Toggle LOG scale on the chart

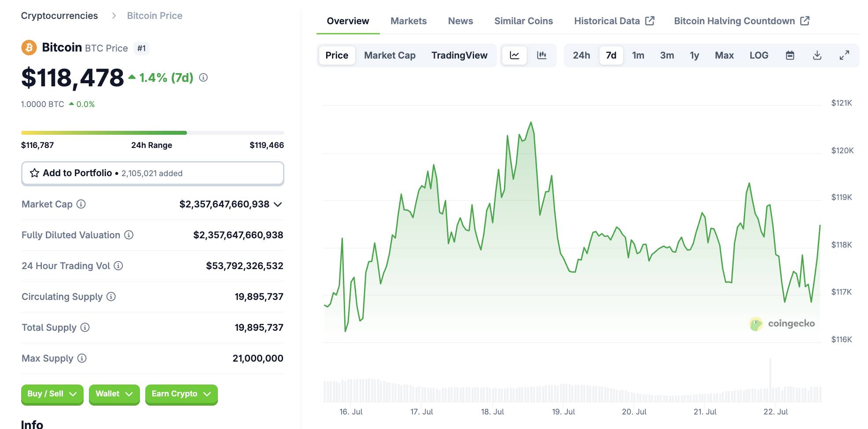click(759, 55)
